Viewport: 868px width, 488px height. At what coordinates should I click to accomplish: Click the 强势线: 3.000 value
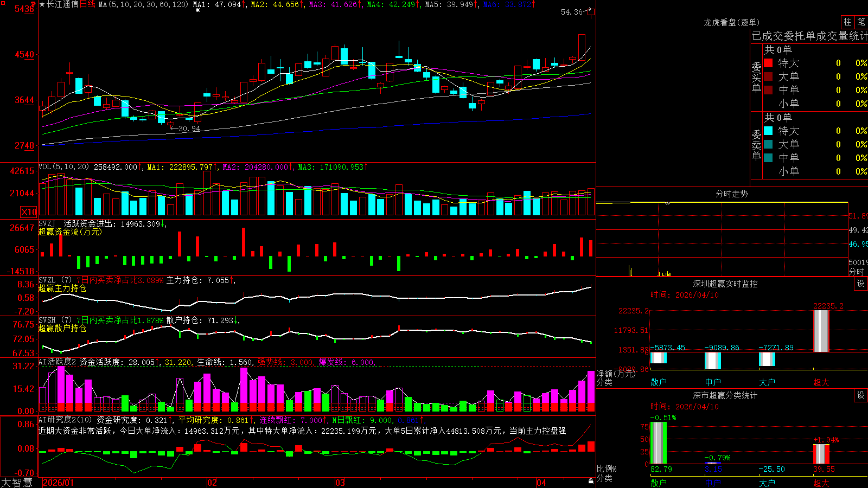pyautogui.click(x=286, y=362)
